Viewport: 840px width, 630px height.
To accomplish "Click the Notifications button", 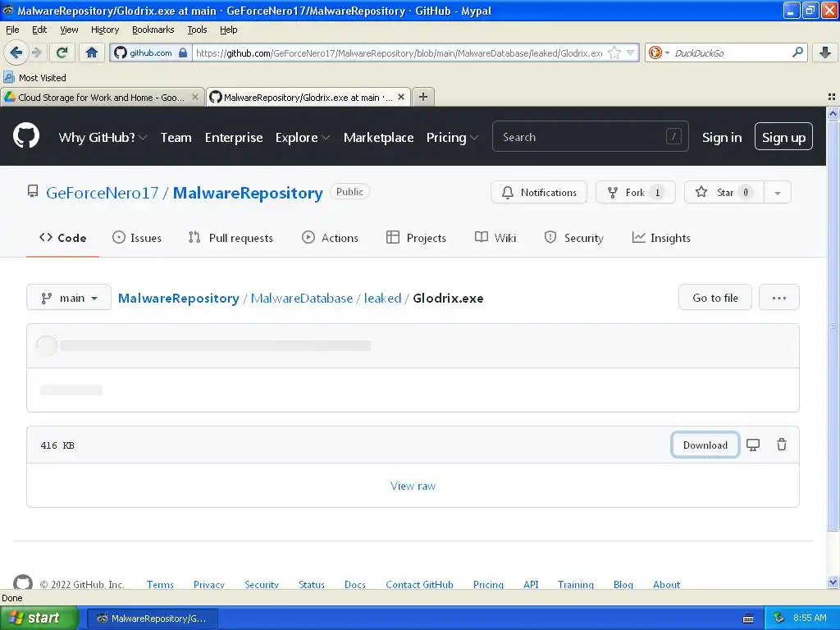I will (x=538, y=192).
